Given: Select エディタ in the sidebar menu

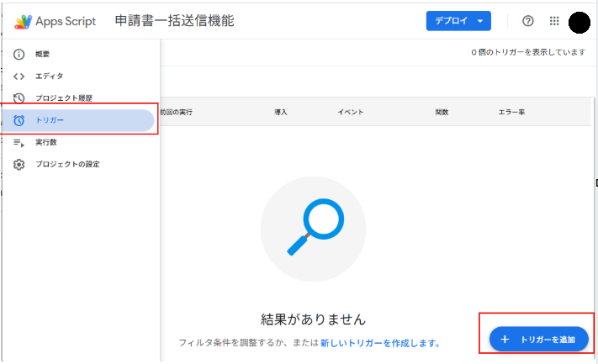Looking at the screenshot, I should (x=49, y=76).
